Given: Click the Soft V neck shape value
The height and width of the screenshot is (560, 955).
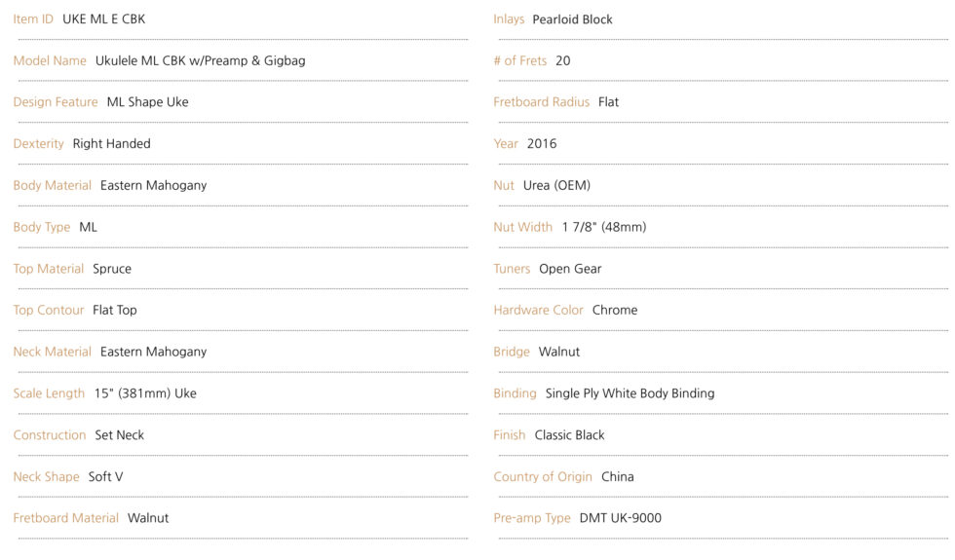Looking at the screenshot, I should click(x=106, y=476).
